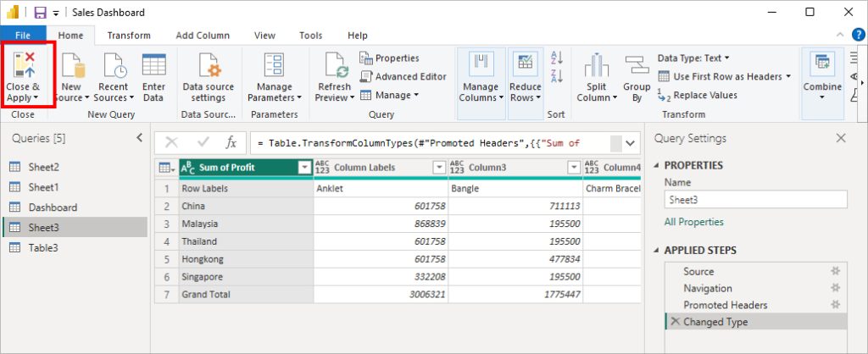Screen dimensions: 868x354
Task: Open the File tab
Action: 23,36
